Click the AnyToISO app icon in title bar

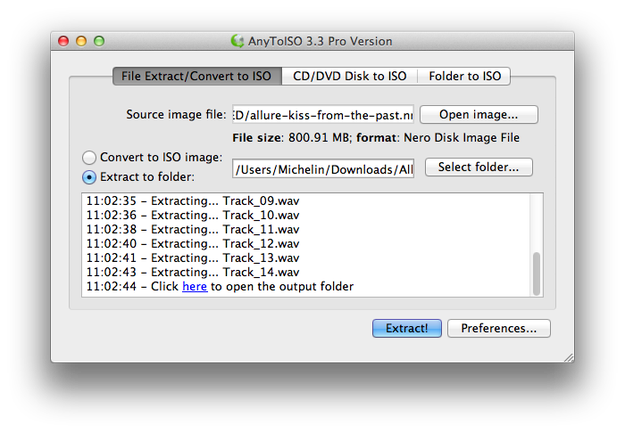pyautogui.click(x=238, y=41)
